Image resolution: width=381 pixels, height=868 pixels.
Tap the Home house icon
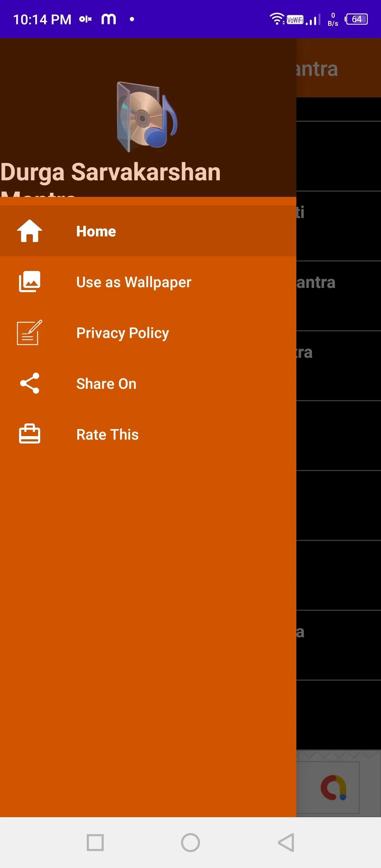pos(30,231)
